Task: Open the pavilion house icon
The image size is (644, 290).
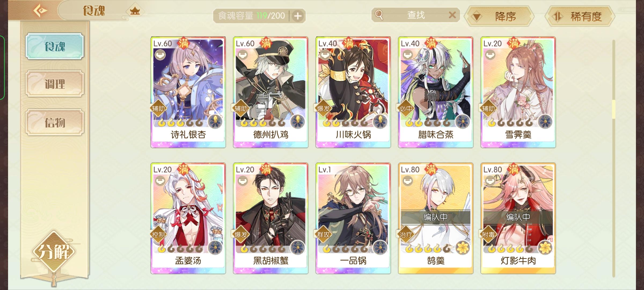Action: [x=135, y=11]
